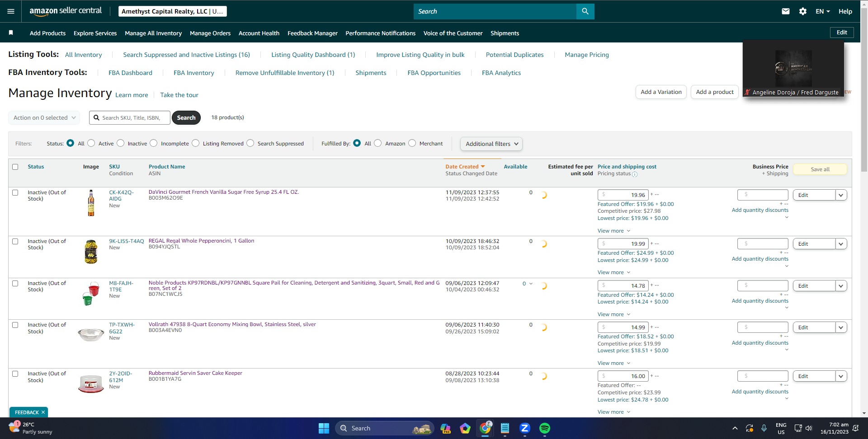Expand View more for DaVinci Syrup pricing
Viewport: 868px width, 439px height.
[614, 231]
